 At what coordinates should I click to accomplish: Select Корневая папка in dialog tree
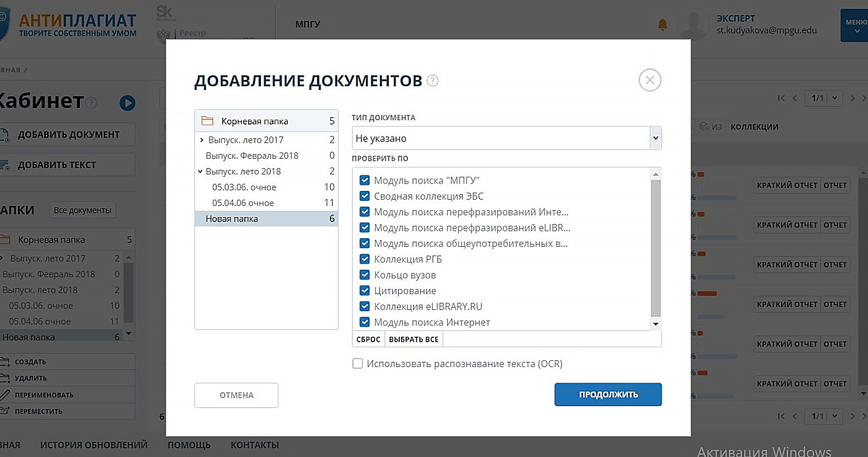click(267, 121)
